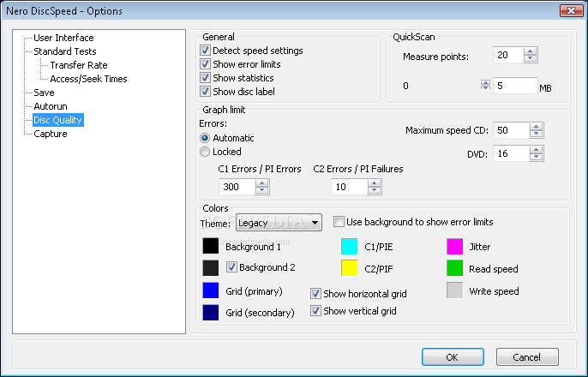Open the Theme dropdown showing Legacy
Image resolution: width=588 pixels, height=377 pixels.
point(279,223)
